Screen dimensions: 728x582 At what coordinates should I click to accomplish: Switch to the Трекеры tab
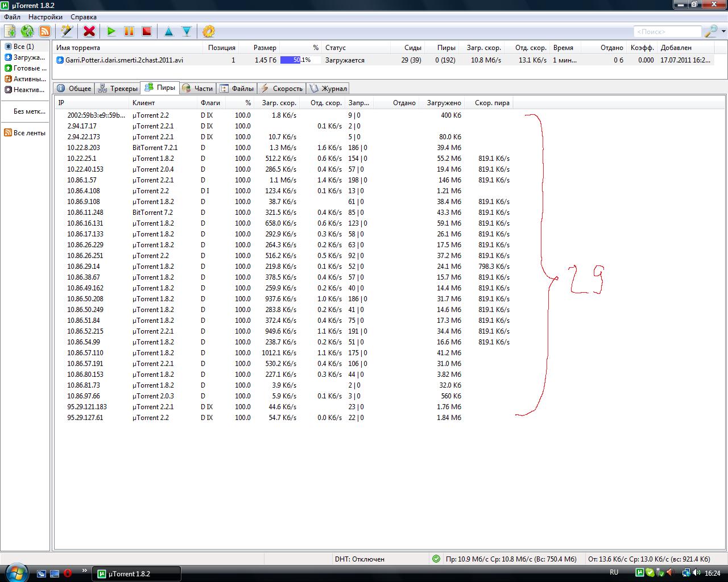[x=118, y=88]
